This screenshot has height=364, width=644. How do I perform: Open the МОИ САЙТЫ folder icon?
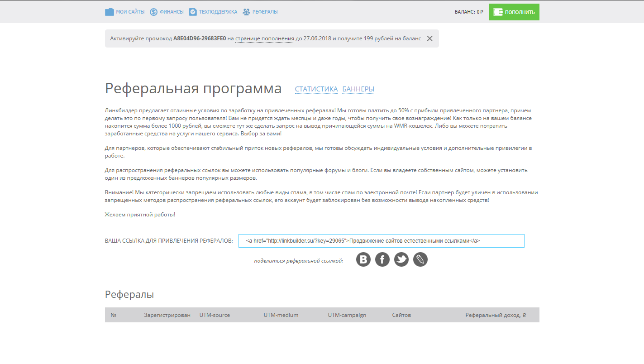pyautogui.click(x=109, y=12)
